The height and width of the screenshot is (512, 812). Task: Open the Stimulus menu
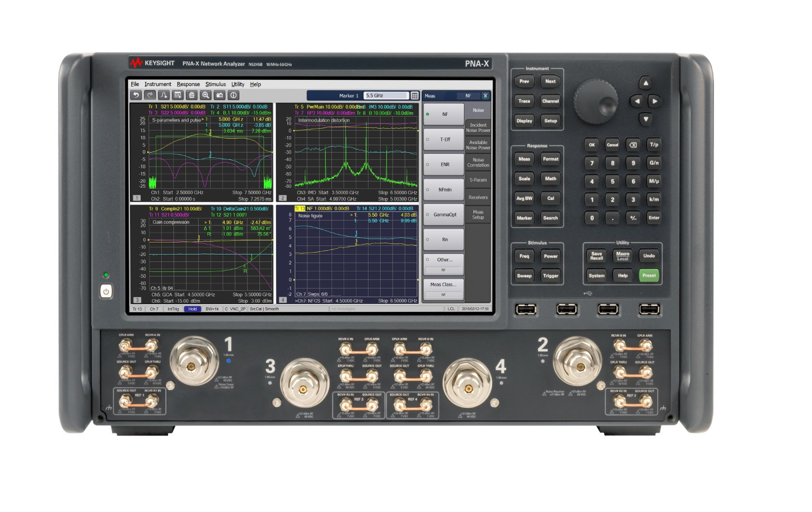point(215,85)
